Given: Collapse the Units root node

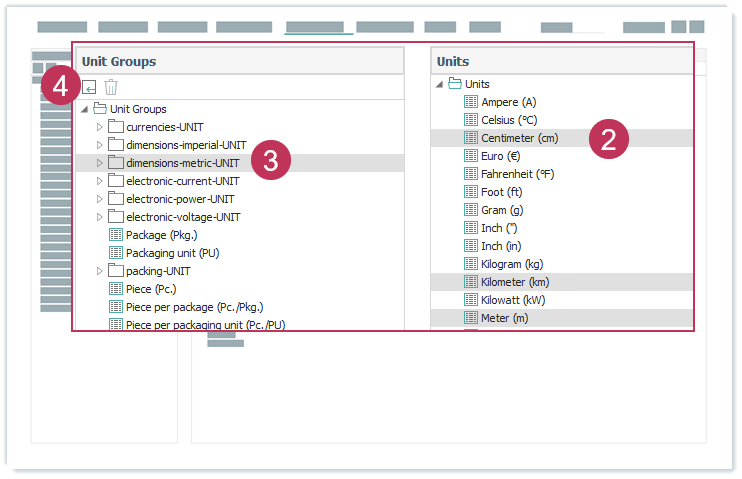Looking at the screenshot, I should 439,84.
